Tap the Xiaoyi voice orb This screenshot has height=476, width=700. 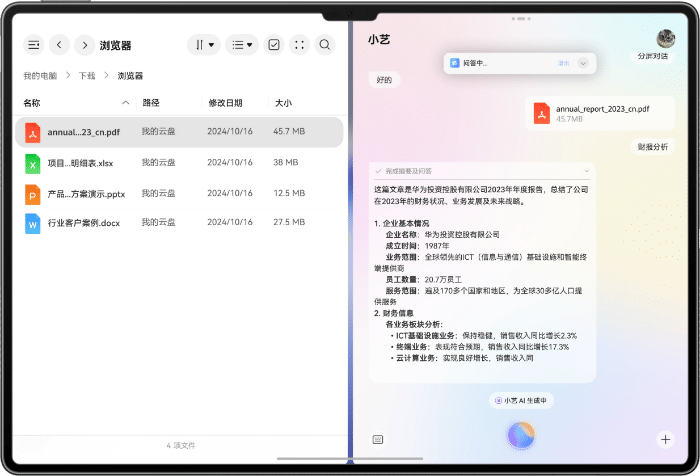[x=520, y=435]
